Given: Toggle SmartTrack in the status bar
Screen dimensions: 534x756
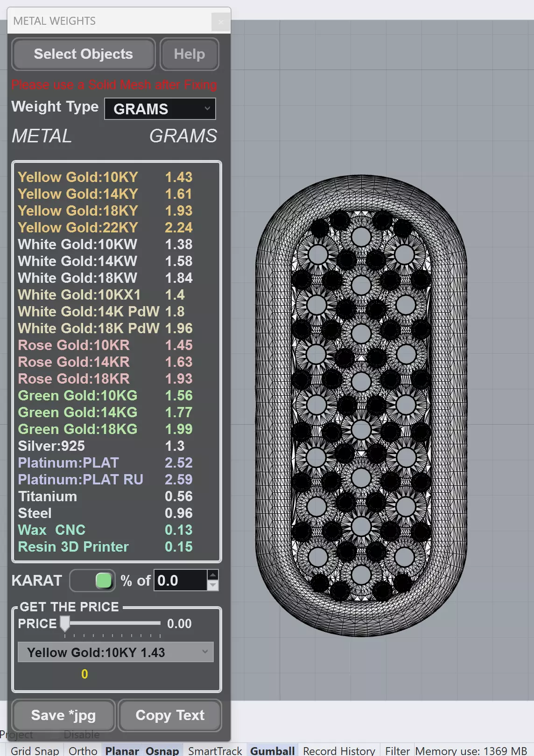Looking at the screenshot, I should pos(215,750).
